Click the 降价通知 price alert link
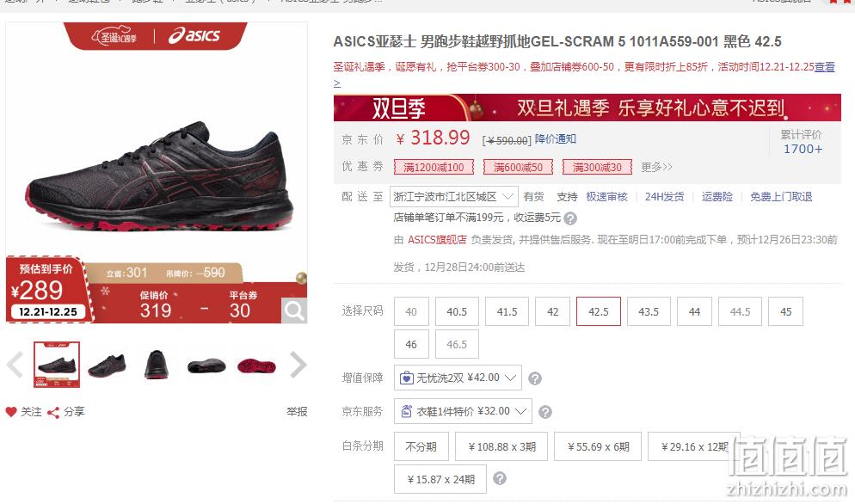The height and width of the screenshot is (504, 855). 555,139
